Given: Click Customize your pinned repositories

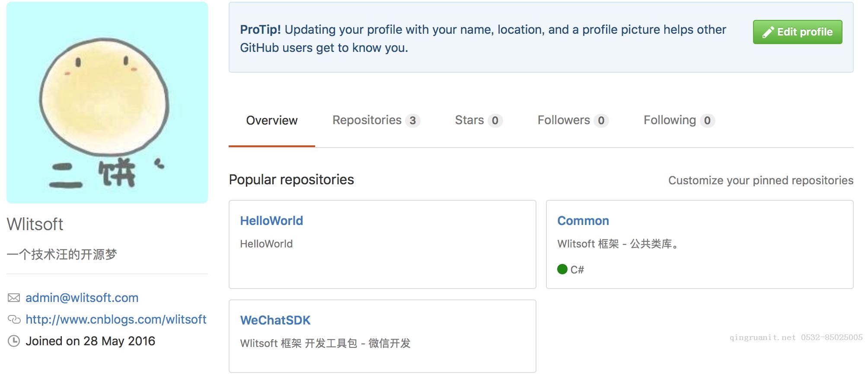Looking at the screenshot, I should [x=760, y=180].
